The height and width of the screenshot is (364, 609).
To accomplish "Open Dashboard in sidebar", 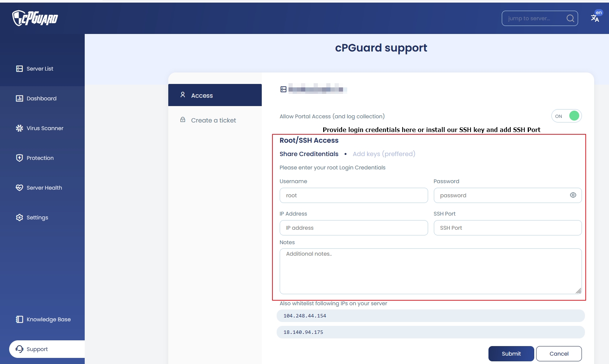I will click(42, 98).
